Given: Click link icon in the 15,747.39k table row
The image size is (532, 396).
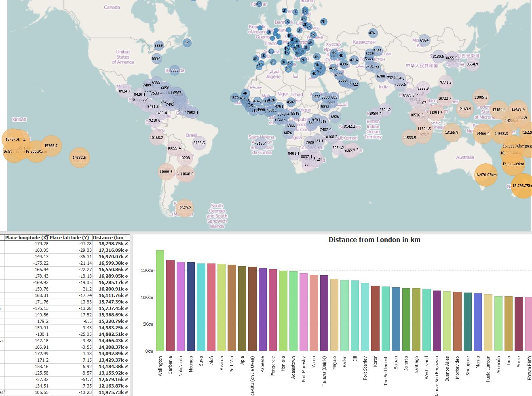Looking at the screenshot, I should [x=127, y=302].
